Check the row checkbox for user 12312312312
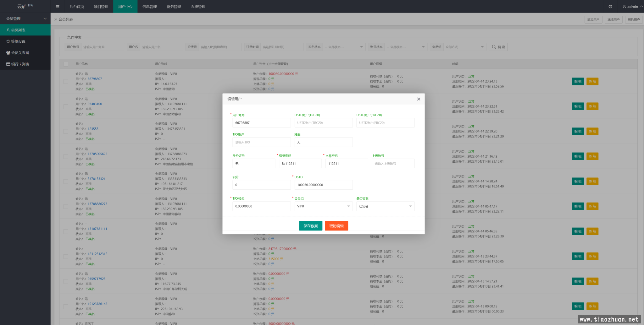Screen dimensions: 644x325 pyautogui.click(x=66, y=257)
